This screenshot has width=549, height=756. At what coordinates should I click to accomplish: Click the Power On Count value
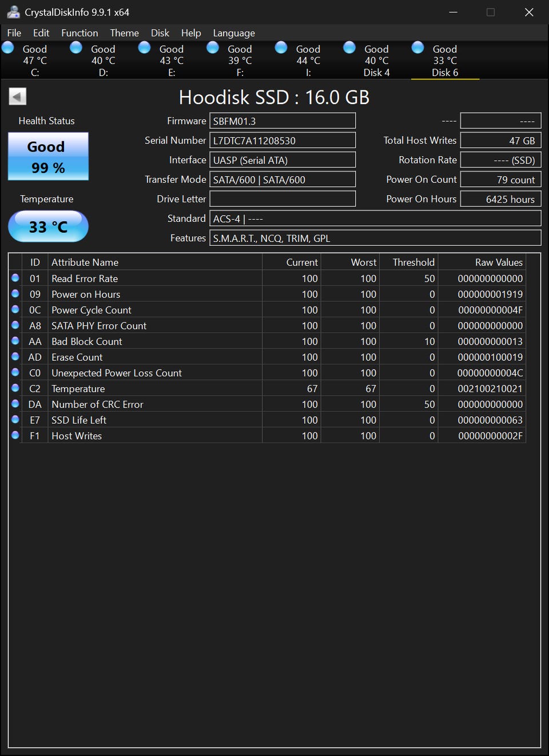point(500,179)
